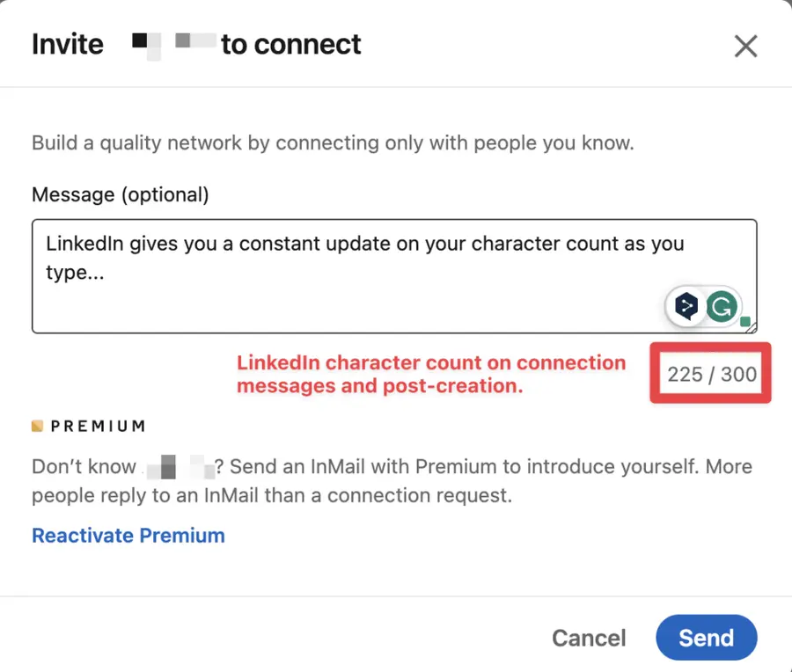
Task: Open the Grammarly assistant icon
Action: tap(722, 306)
